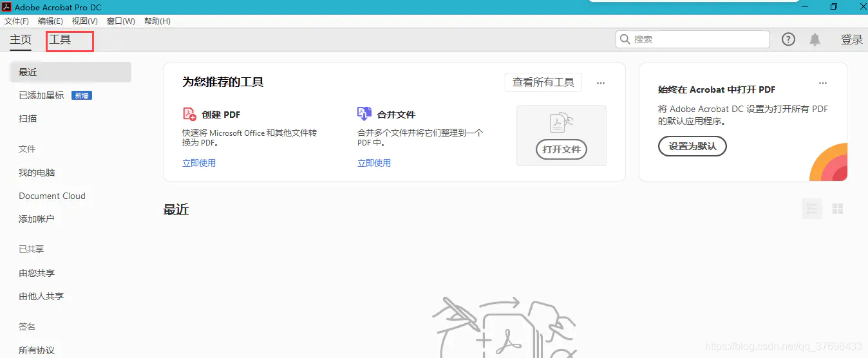868x358 pixels.
Task: Open the 窗口(W) menu
Action: [x=121, y=21]
